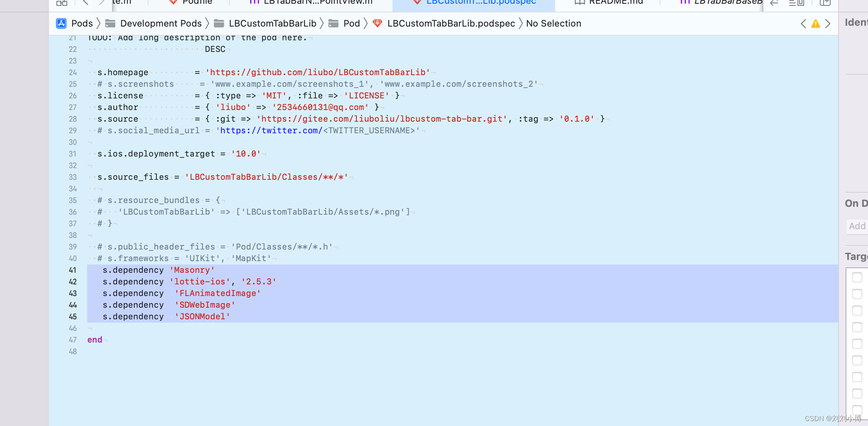Click line number 47 in gutter
Image resolution: width=868 pixels, height=426 pixels.
[x=73, y=340]
